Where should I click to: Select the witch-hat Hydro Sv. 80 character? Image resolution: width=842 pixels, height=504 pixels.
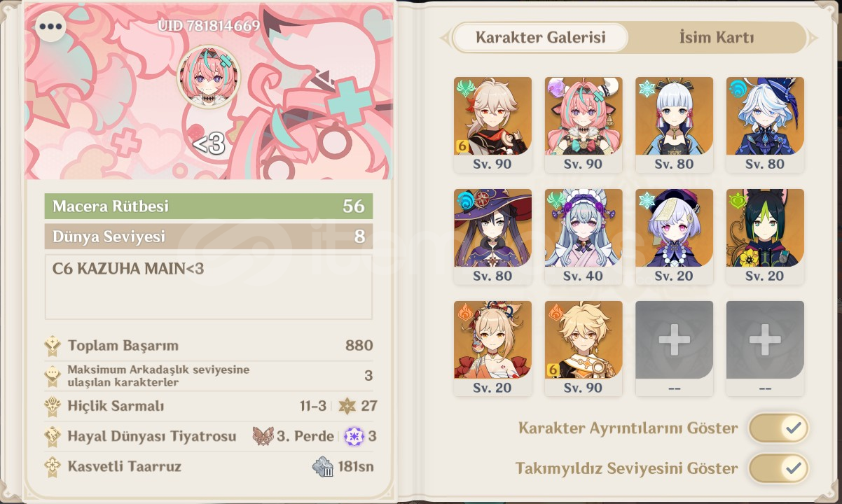tap(492, 237)
